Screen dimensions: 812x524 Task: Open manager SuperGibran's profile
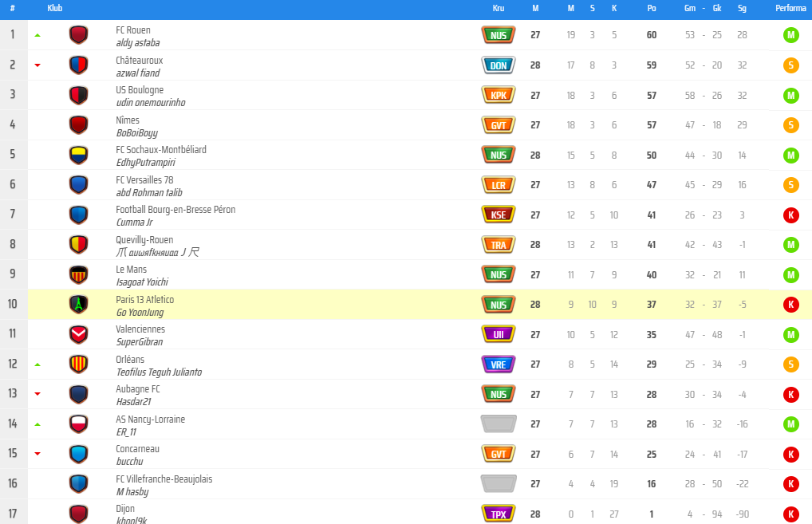click(x=140, y=341)
